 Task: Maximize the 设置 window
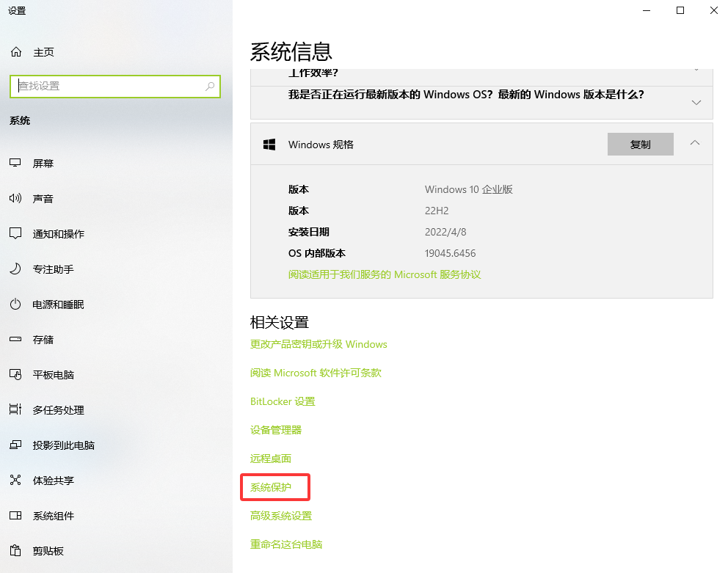tap(680, 10)
